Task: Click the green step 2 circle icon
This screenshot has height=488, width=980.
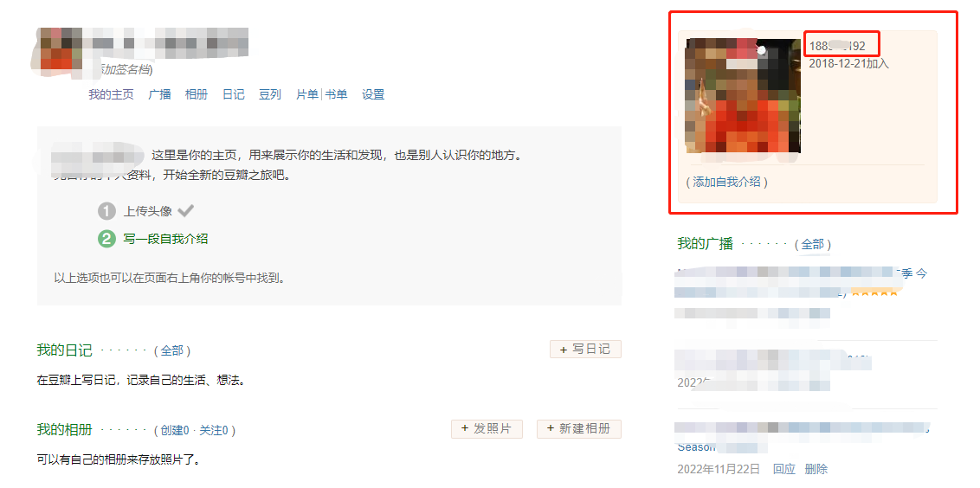Action: [x=106, y=239]
